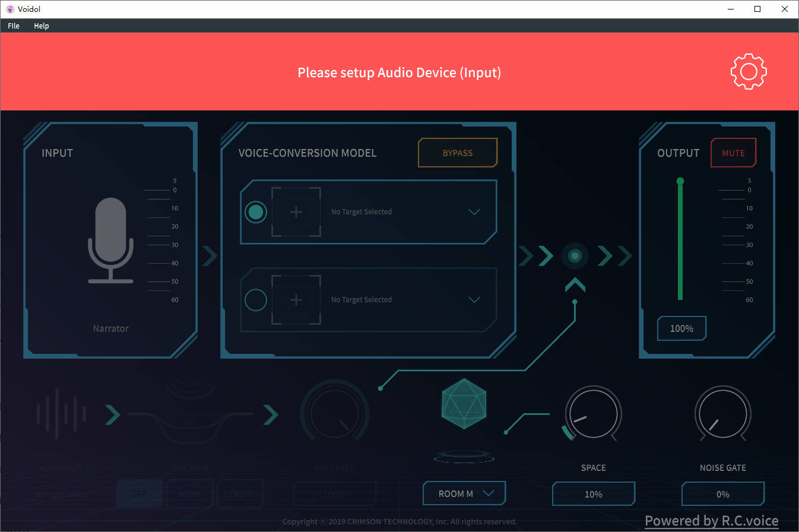Open the File menu
Screen dimensions: 799x532
pyautogui.click(x=14, y=26)
